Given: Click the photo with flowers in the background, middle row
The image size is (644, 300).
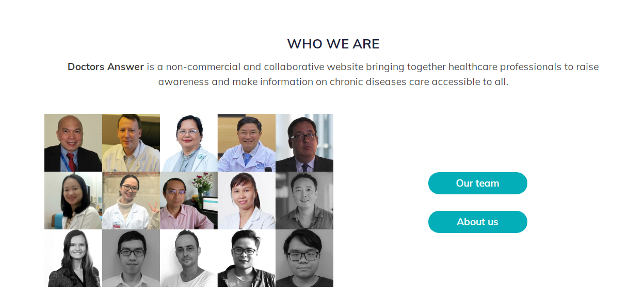Looking at the screenshot, I should point(188,201).
